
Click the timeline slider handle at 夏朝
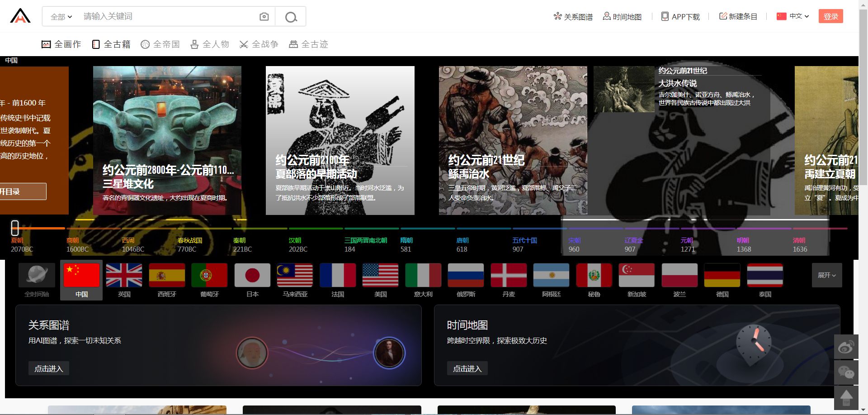click(15, 228)
